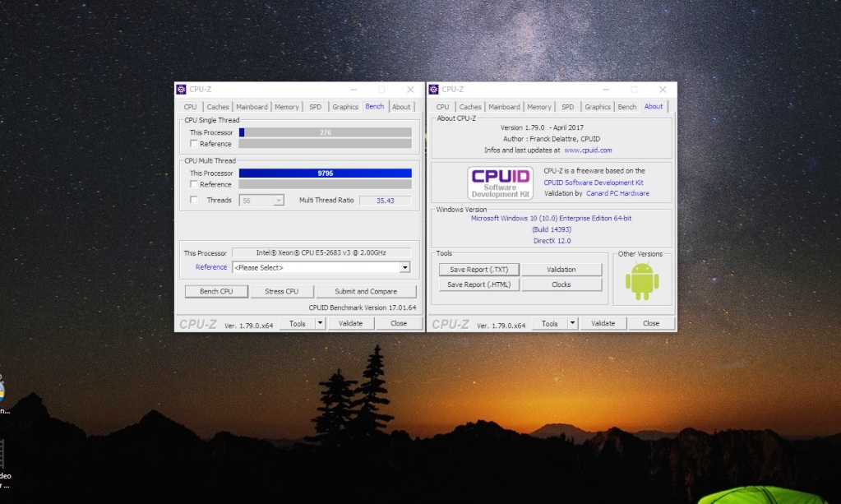The height and width of the screenshot is (504, 841).
Task: Click the Bench CPU button
Action: pos(216,291)
